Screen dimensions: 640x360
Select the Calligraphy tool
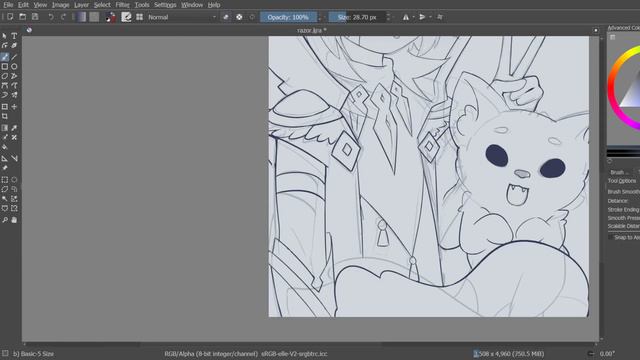click(14, 45)
